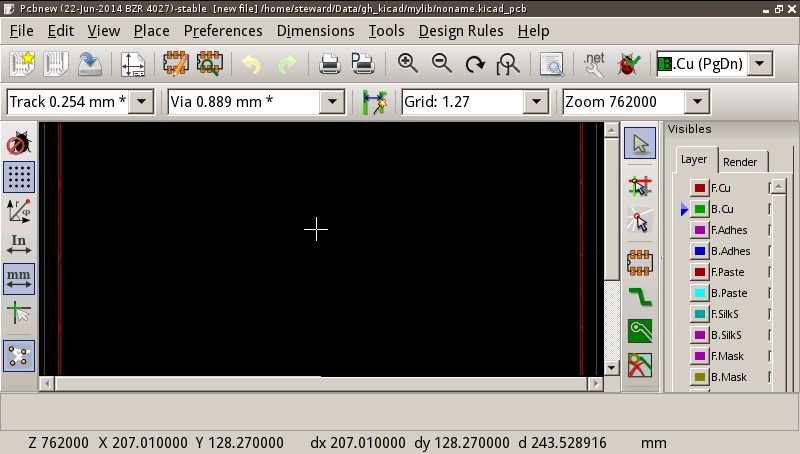Switch to the Render tab

click(740, 162)
